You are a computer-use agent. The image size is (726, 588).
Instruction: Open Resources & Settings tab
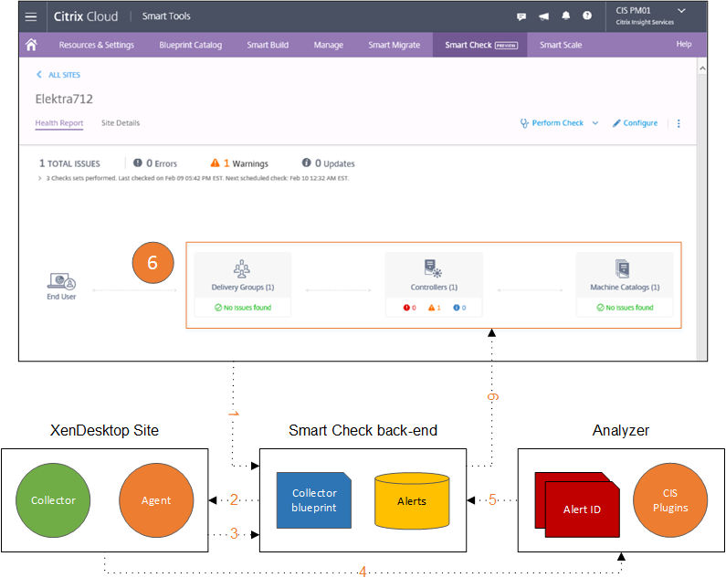[96, 45]
